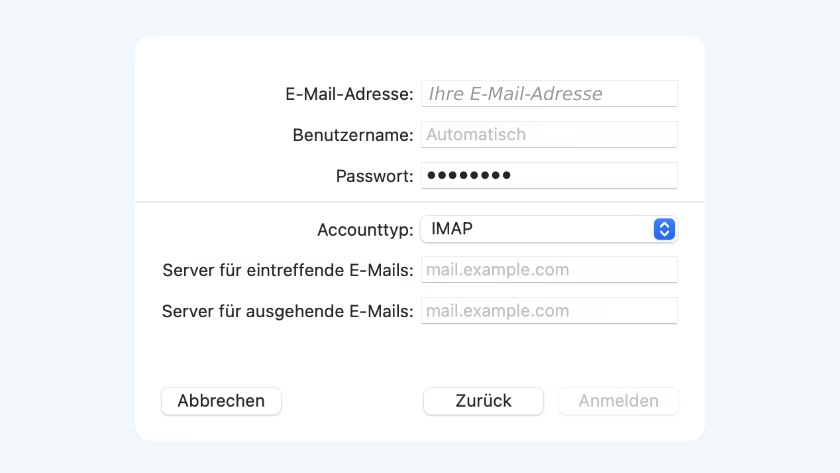
Task: Click the "Passwort:" label
Action: click(374, 177)
